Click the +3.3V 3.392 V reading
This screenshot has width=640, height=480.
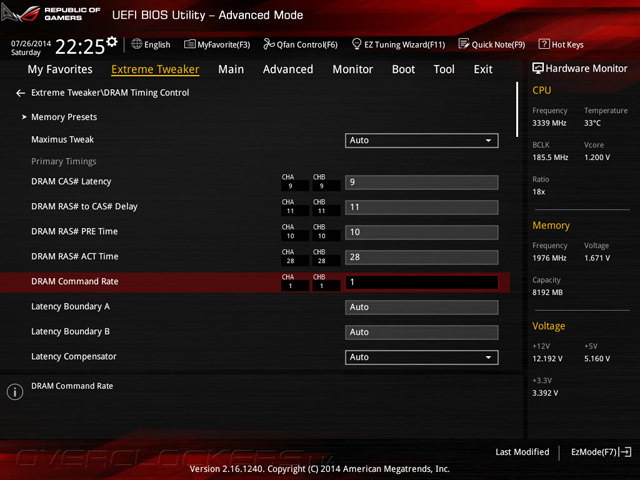click(x=545, y=393)
